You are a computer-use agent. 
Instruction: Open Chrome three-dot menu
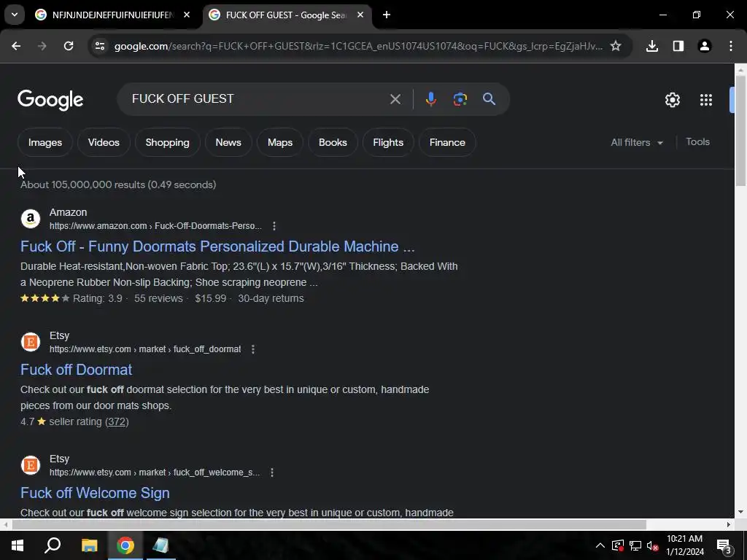731,46
